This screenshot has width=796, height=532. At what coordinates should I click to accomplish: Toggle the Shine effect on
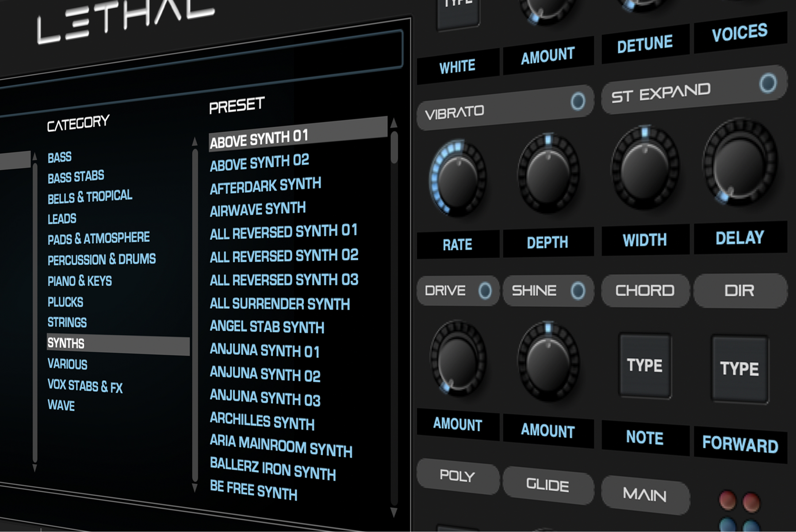[x=578, y=291]
